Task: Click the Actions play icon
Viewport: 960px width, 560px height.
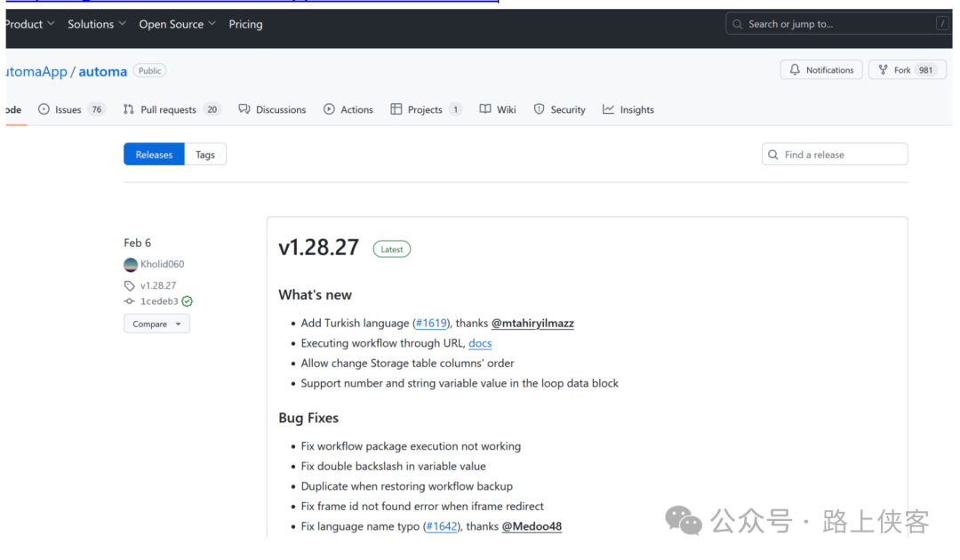Action: coord(330,109)
